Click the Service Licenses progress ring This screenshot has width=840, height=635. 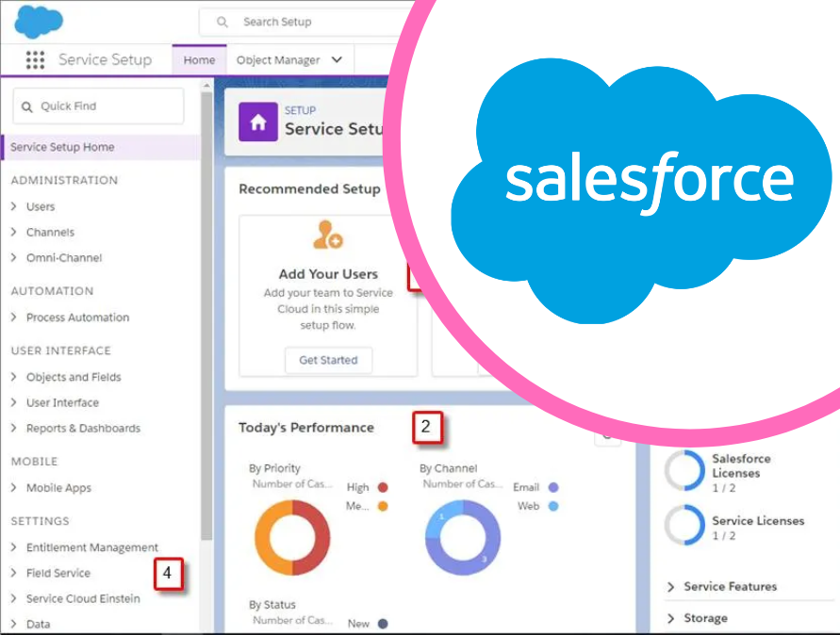click(684, 525)
